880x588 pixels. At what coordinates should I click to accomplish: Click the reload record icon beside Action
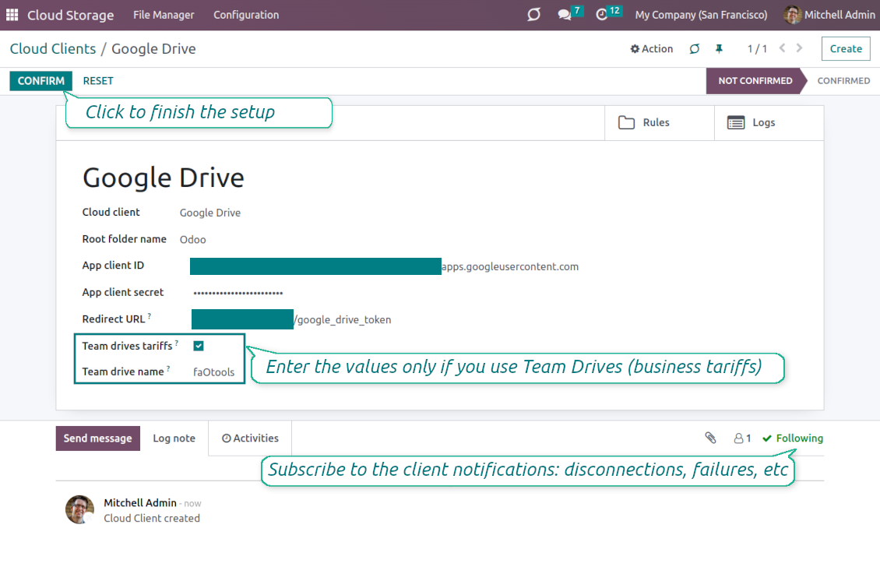click(695, 49)
